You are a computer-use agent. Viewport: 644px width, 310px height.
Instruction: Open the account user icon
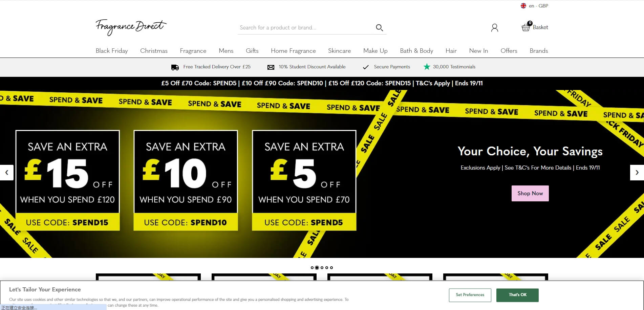tap(495, 28)
